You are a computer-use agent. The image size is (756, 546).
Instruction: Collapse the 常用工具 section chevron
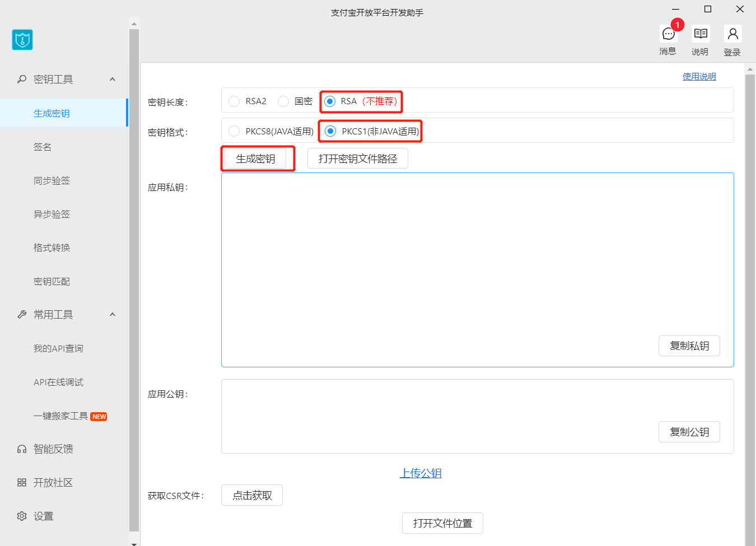113,315
